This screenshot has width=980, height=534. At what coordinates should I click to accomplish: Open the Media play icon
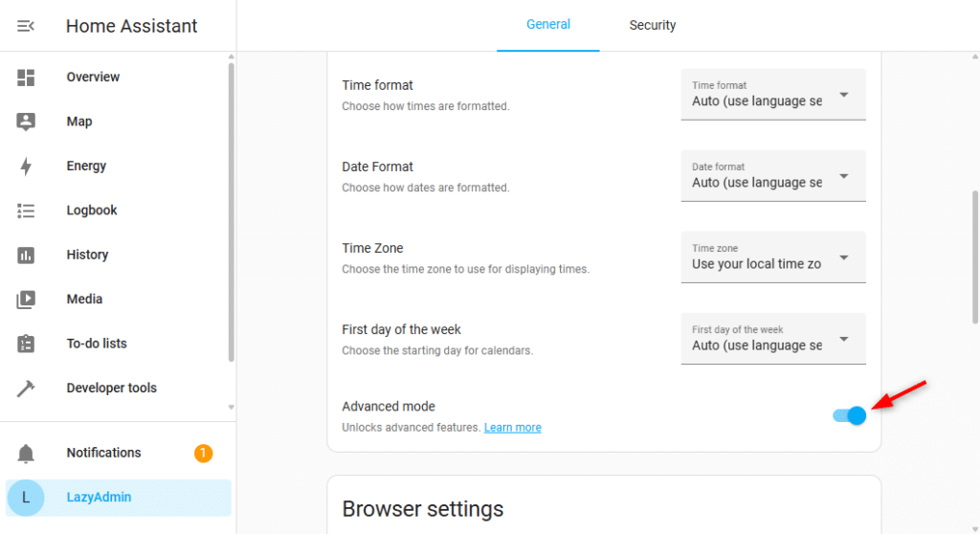pos(26,300)
